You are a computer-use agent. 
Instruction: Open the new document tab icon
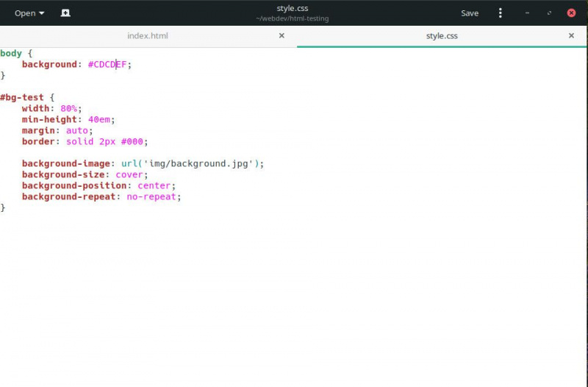click(65, 13)
